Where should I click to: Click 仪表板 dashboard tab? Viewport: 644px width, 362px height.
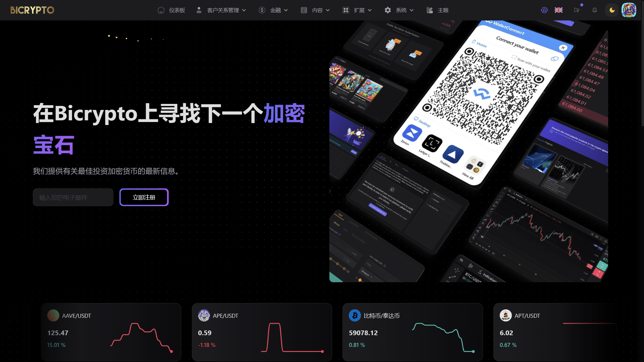pos(172,10)
